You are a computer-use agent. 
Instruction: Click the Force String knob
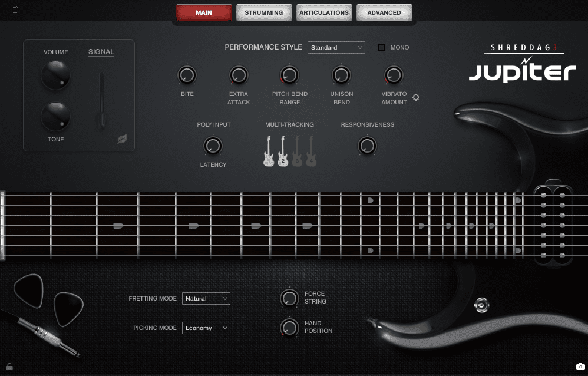click(289, 298)
